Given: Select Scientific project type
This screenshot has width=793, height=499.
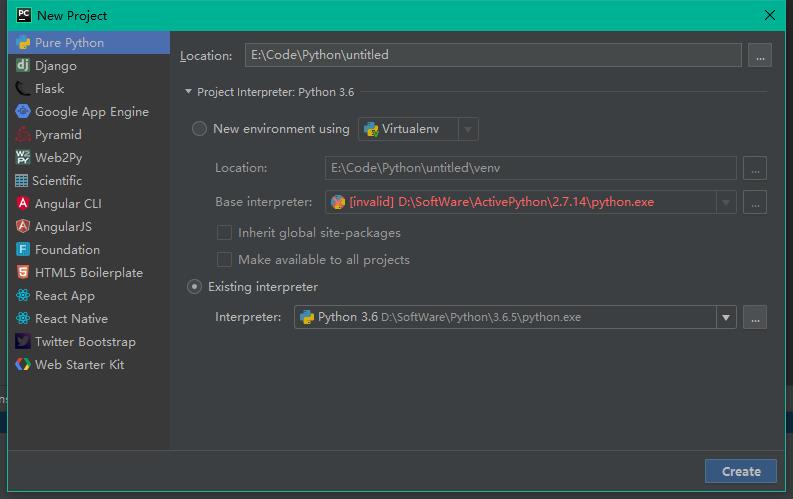Looking at the screenshot, I should (x=89, y=181).
